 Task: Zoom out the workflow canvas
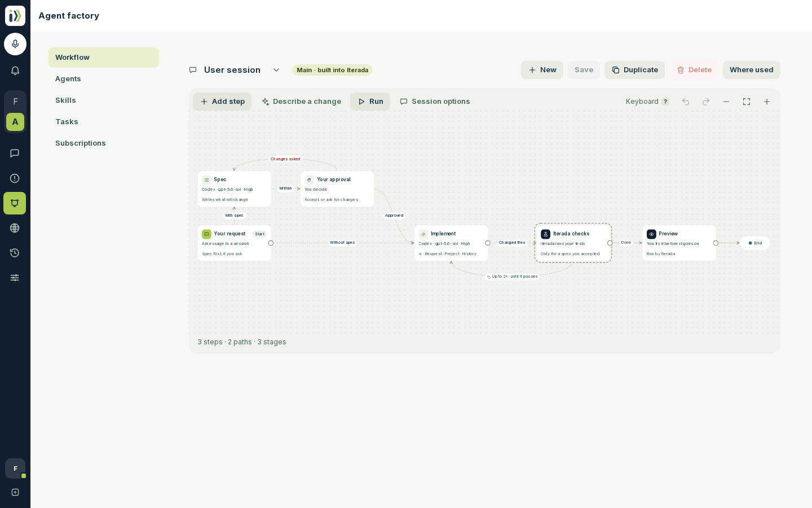point(726,102)
